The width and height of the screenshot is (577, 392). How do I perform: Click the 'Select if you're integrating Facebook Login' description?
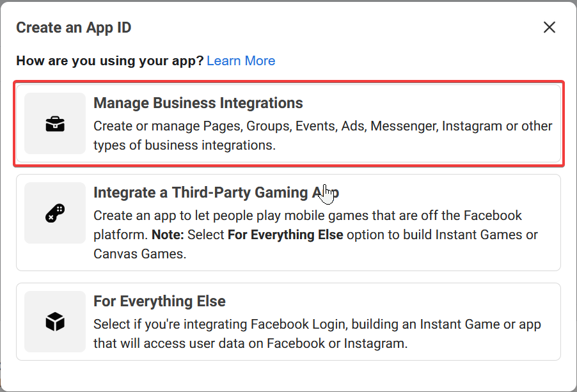(x=317, y=334)
